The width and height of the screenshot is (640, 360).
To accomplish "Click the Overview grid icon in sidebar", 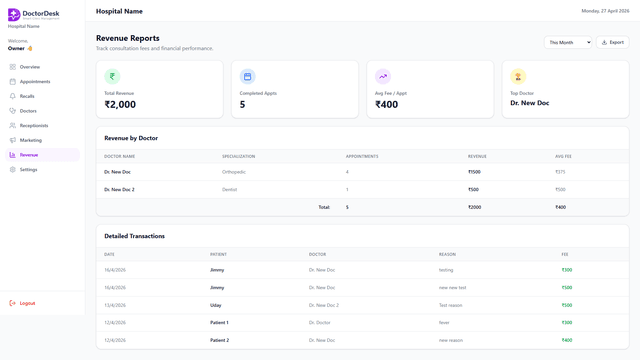I will 13,67.
